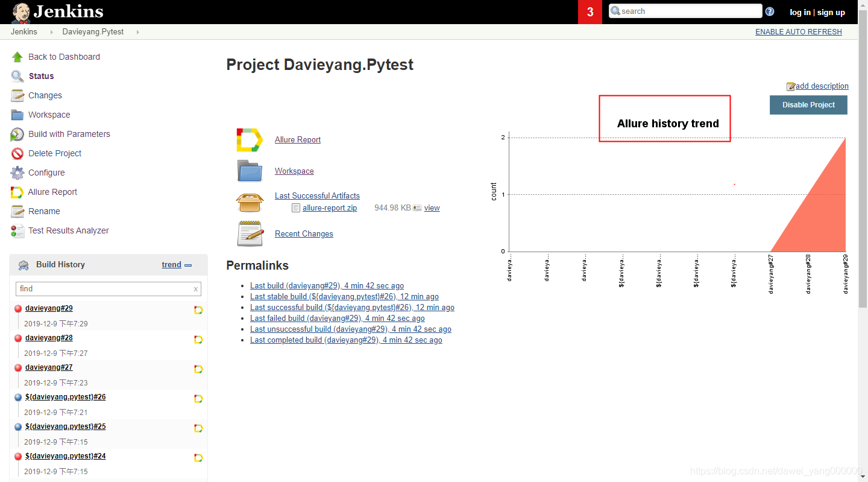Image resolution: width=868 pixels, height=482 pixels.
Task: Open the add description link
Action: coord(822,86)
